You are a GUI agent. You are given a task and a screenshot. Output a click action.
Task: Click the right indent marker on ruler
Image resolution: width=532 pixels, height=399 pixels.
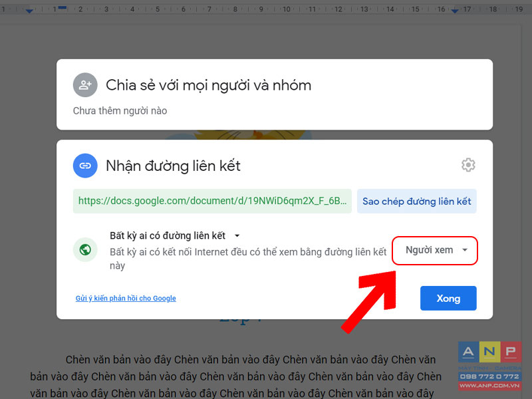[x=455, y=11]
